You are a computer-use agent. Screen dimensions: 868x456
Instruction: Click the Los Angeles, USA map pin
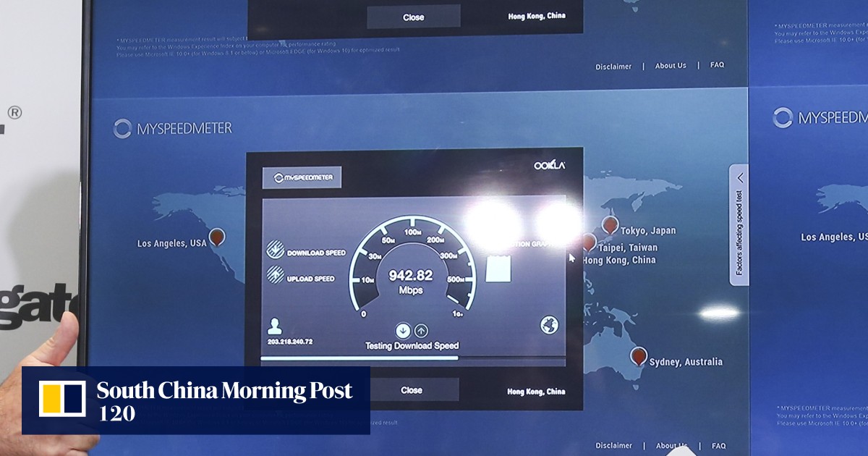pos(216,237)
